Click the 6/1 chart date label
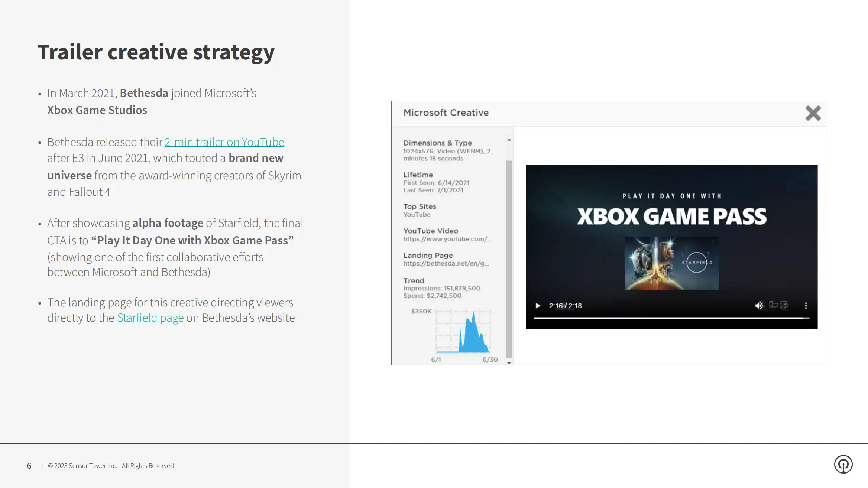 point(436,360)
